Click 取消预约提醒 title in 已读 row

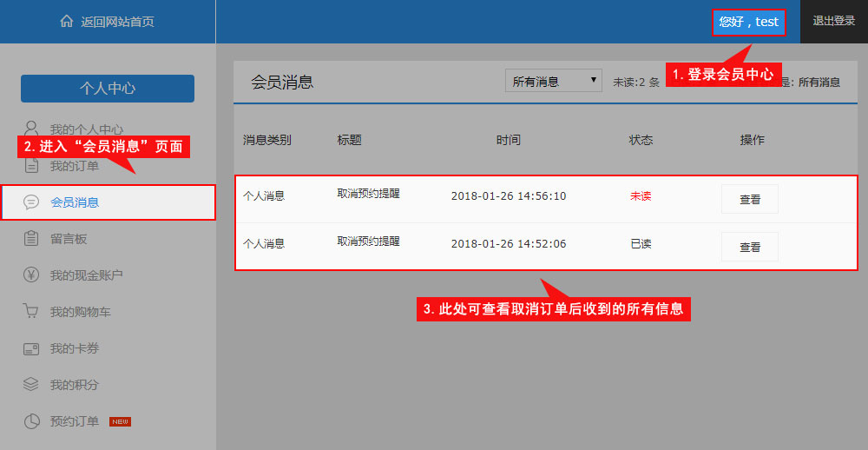tap(369, 242)
